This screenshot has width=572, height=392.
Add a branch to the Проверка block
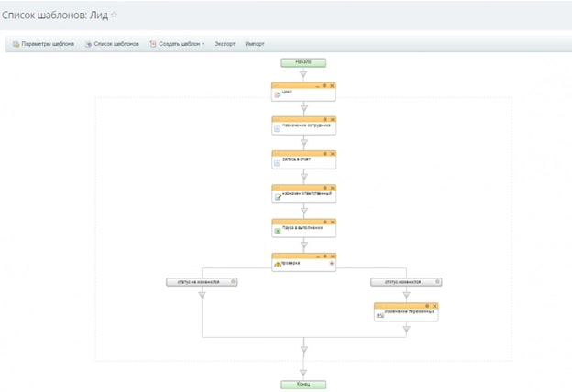[331, 264]
